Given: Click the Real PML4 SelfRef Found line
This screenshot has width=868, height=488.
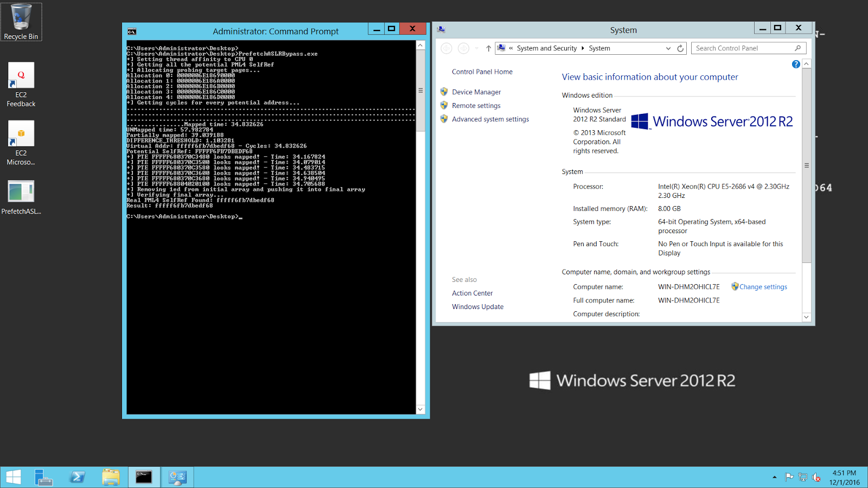Looking at the screenshot, I should coord(200,200).
